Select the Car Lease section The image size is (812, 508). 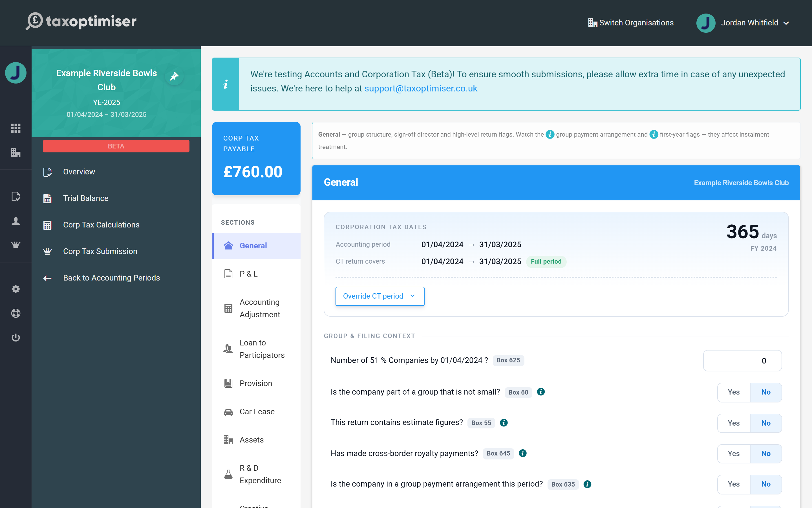256,411
